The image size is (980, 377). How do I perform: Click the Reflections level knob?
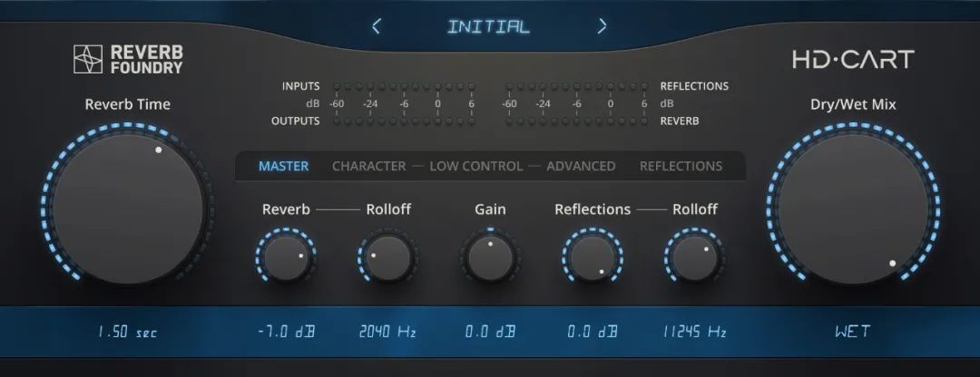tap(593, 257)
